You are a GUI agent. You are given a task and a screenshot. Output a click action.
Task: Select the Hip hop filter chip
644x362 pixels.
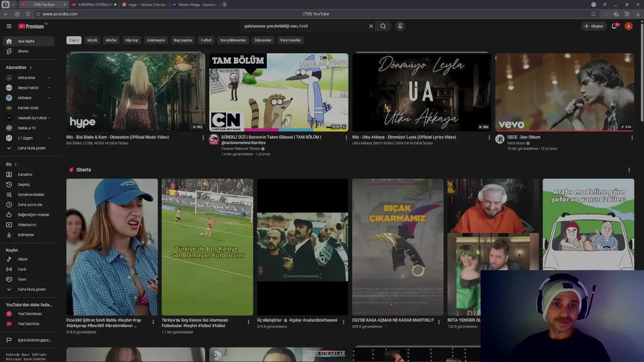(132, 40)
